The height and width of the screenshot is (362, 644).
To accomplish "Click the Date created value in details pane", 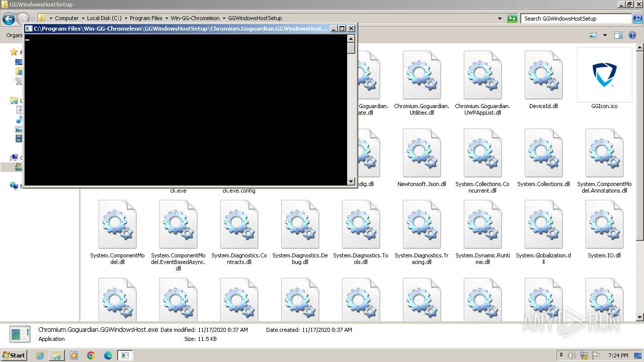I will [327, 330].
